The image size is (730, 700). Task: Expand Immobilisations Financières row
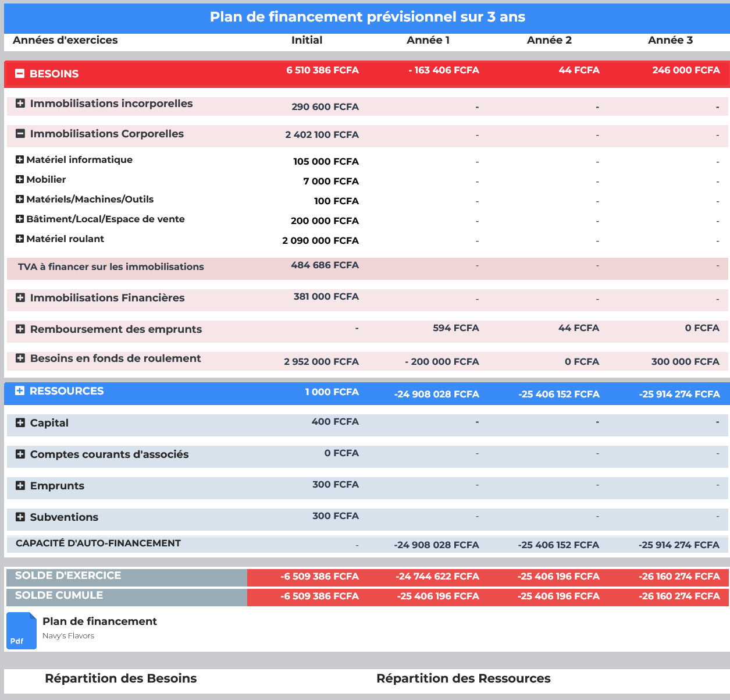[20, 298]
